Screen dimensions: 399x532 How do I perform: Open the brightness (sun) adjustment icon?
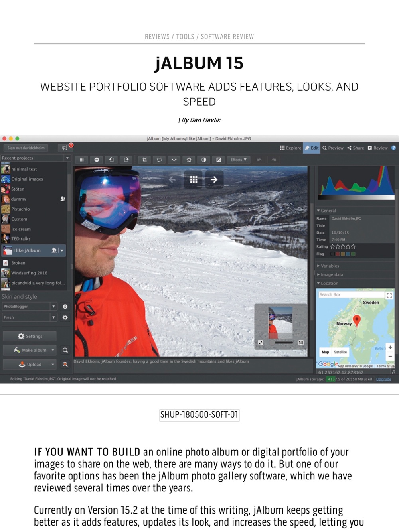coord(189,160)
